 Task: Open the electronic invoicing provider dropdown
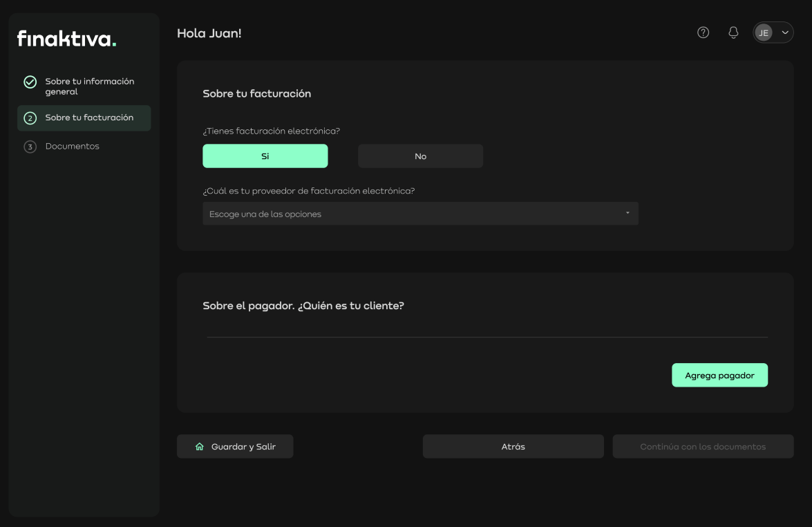pyautogui.click(x=420, y=214)
